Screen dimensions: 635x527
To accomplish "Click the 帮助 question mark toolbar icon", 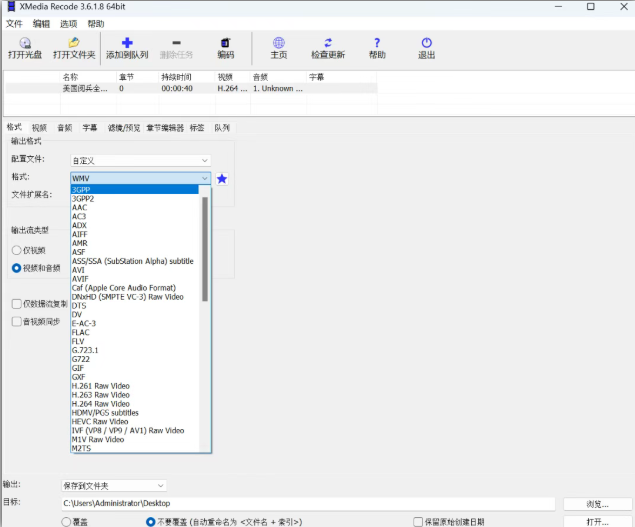I will 377,43.
